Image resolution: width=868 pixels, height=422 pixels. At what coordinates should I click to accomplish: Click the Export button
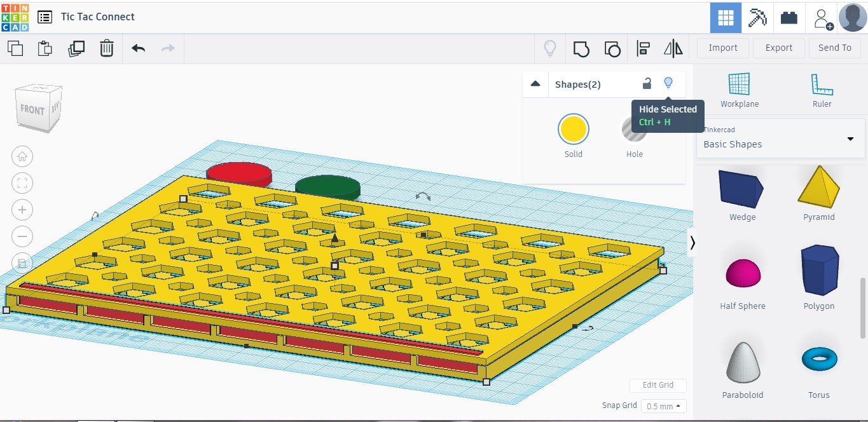(779, 48)
